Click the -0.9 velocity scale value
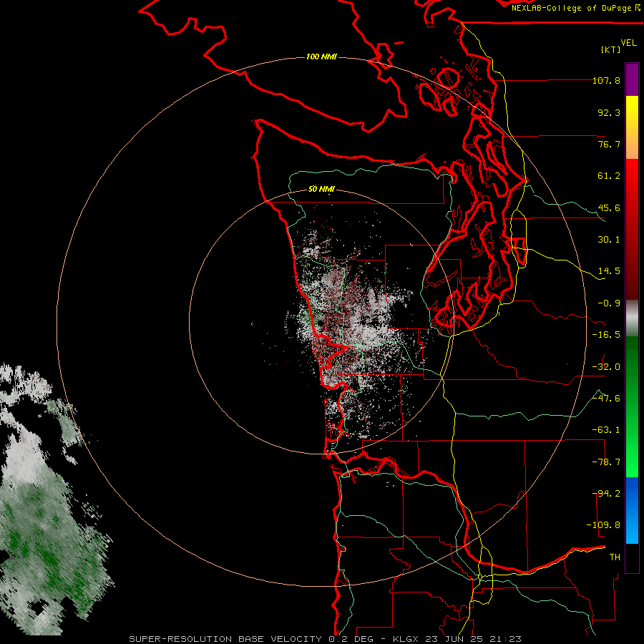This screenshot has width=644, height=644. 609,303
